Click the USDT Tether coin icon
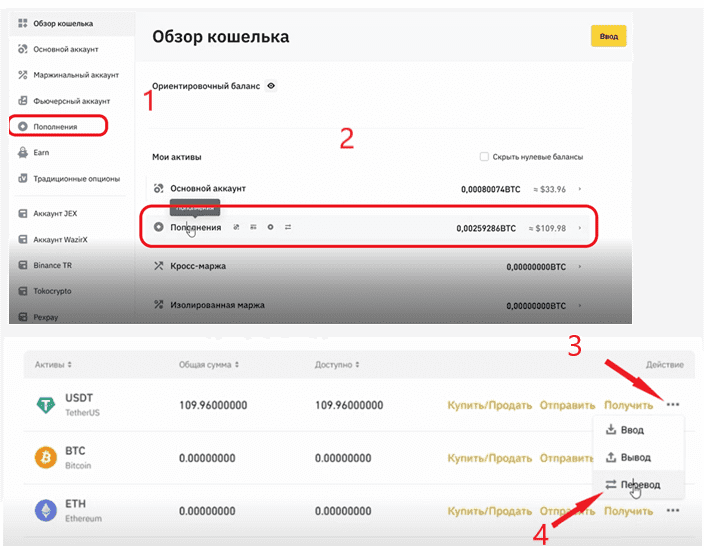704x550 pixels. (x=45, y=405)
